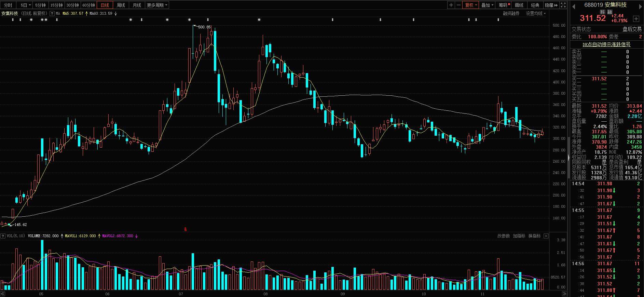Image resolution: width=644 pixels, height=297 pixels.
Task: Open the 设置均线 dropdown
Action: coord(536,14)
